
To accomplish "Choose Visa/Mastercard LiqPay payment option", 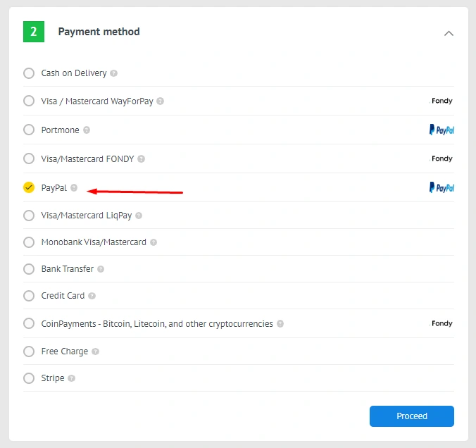I will tap(29, 216).
